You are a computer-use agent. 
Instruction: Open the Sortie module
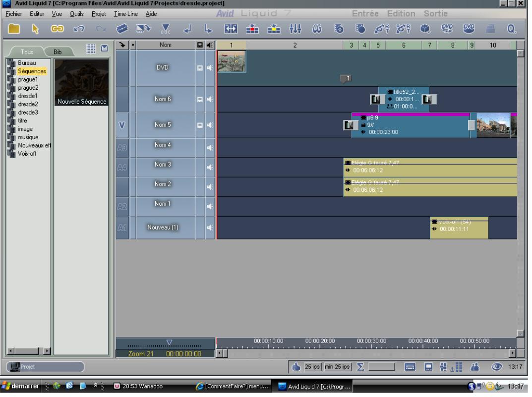point(436,13)
